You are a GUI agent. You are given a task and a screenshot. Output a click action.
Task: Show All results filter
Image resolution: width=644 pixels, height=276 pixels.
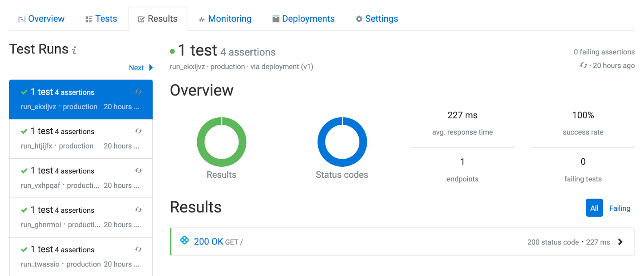[594, 208]
